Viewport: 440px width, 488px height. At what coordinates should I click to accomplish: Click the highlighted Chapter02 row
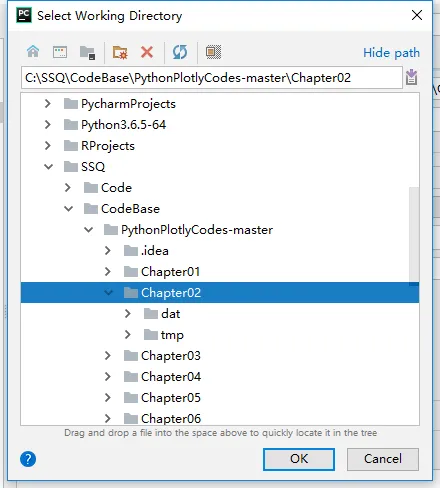(x=220, y=293)
